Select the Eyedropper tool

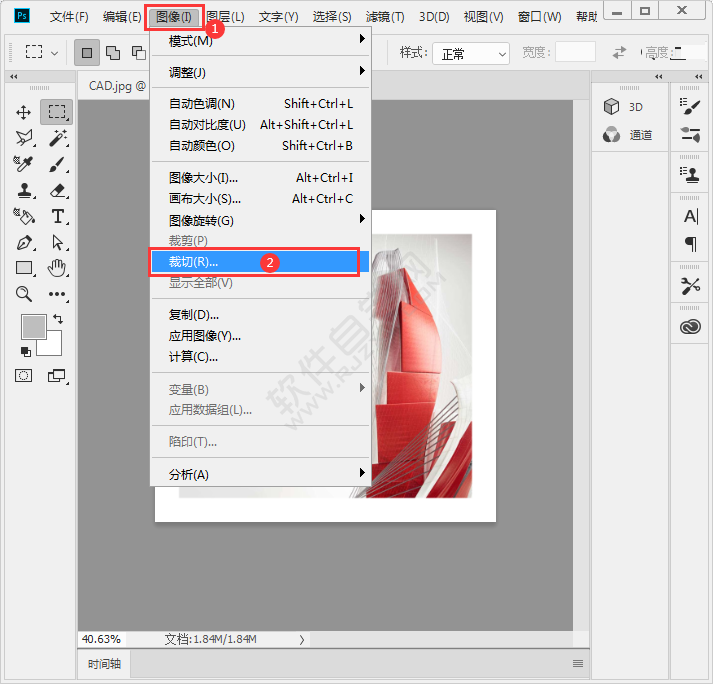[23, 164]
